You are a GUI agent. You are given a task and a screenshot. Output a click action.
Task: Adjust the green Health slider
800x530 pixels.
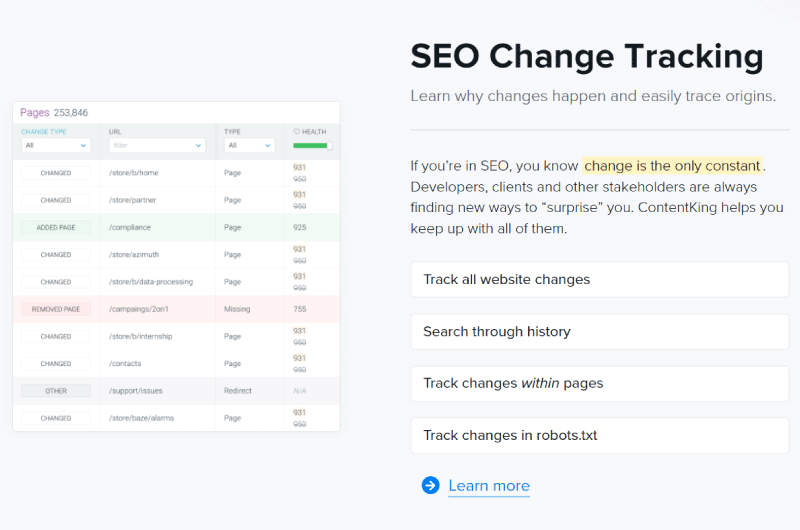[313, 145]
